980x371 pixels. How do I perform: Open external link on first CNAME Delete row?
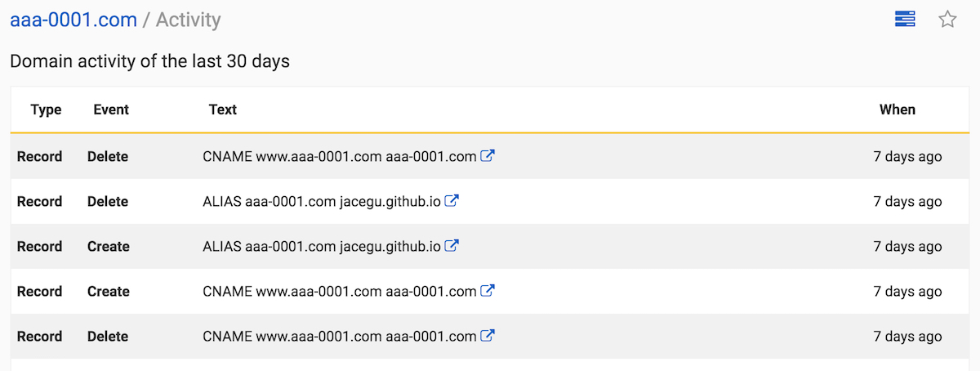click(488, 156)
